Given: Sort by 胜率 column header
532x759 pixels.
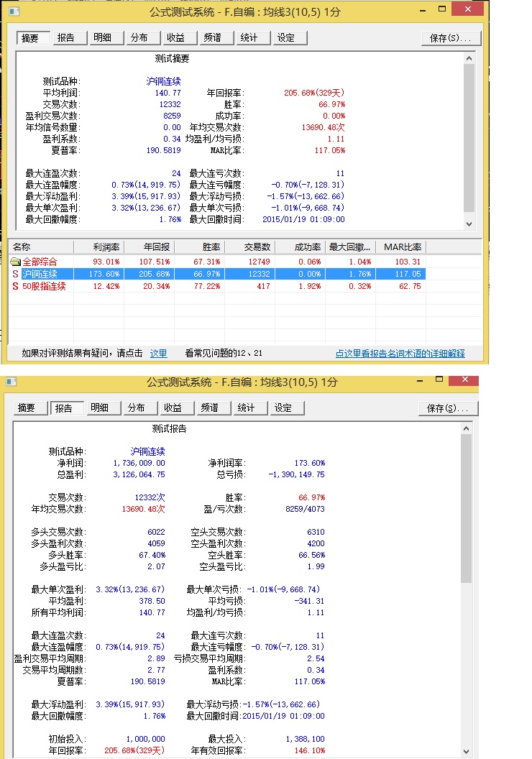Looking at the screenshot, I should [199, 247].
